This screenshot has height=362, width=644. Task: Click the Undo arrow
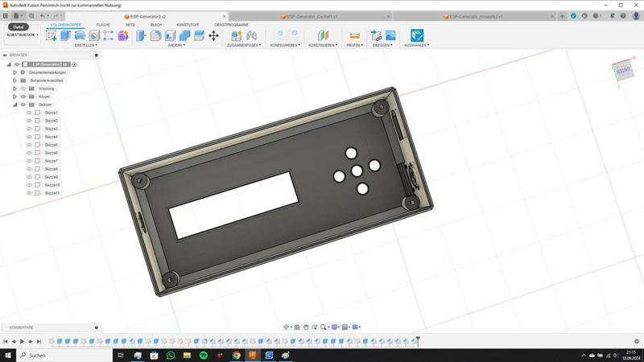point(43,16)
